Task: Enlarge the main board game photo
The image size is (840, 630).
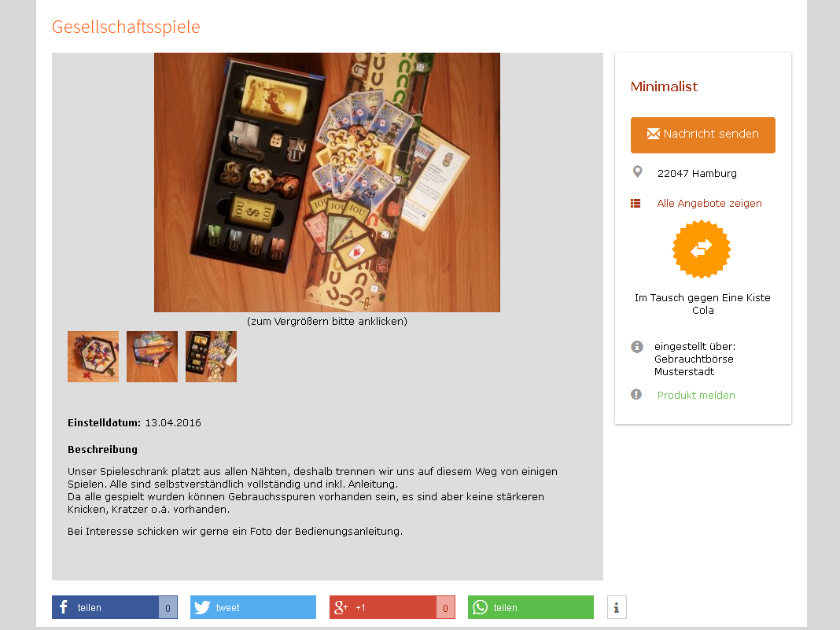Action: (326, 182)
